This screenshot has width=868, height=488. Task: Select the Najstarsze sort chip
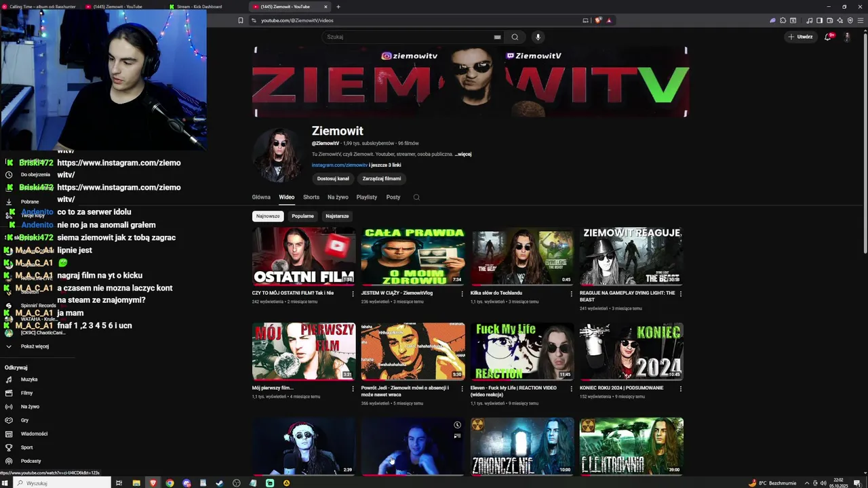(x=337, y=216)
